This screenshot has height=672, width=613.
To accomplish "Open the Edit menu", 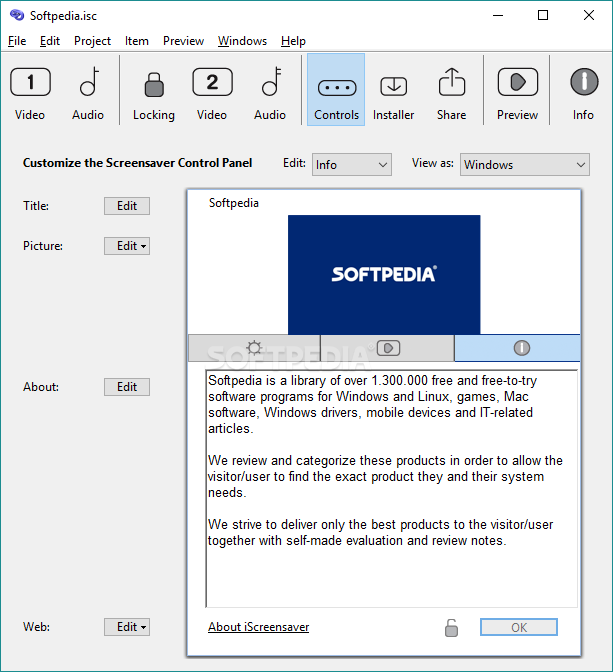I will click(x=50, y=41).
